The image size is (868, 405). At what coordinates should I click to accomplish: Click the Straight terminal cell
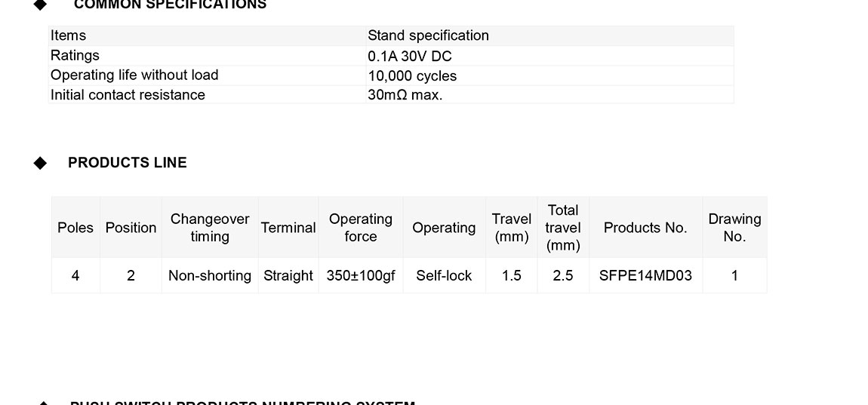coord(288,276)
